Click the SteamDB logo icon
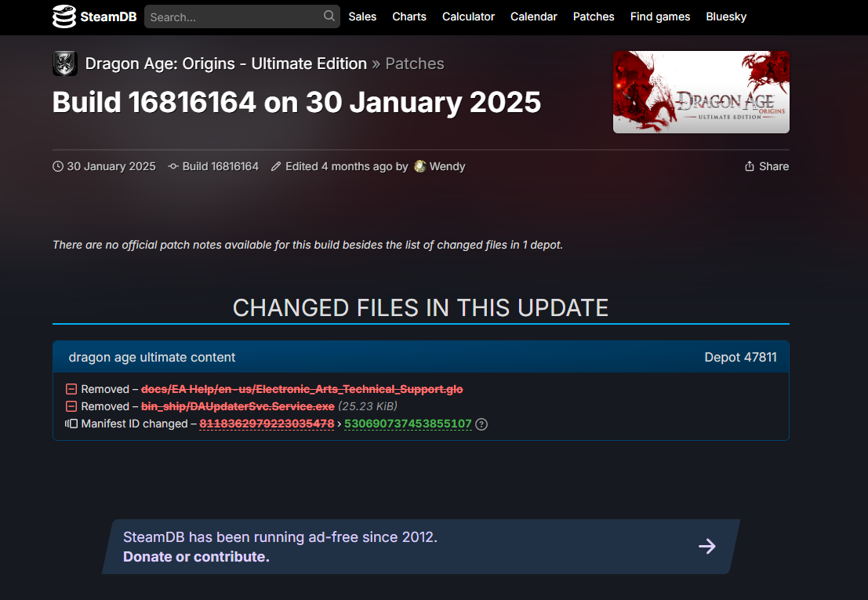Viewport: 868px width, 600px height. pos(64,16)
